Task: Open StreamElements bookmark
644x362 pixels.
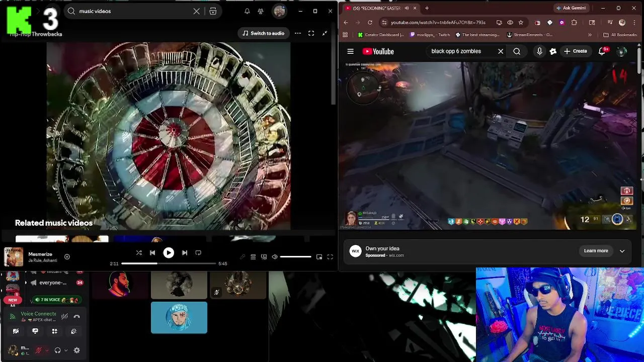Action: [x=530, y=35]
